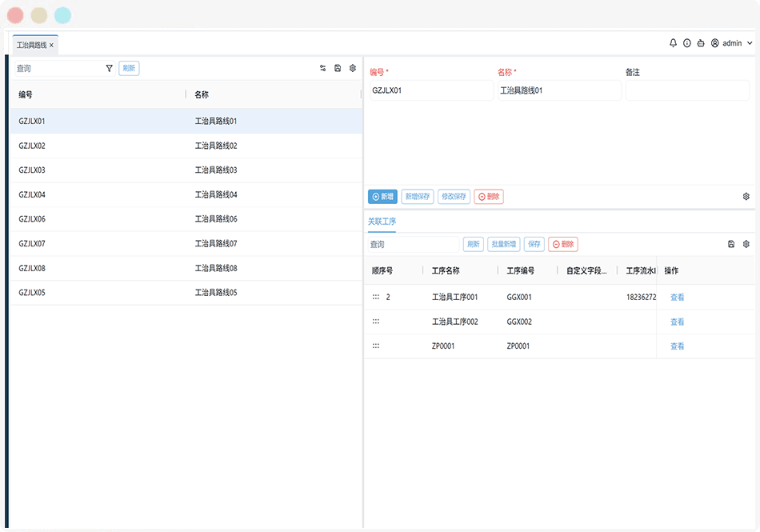
Task: Select row GZJLX05
Action: coord(186,293)
